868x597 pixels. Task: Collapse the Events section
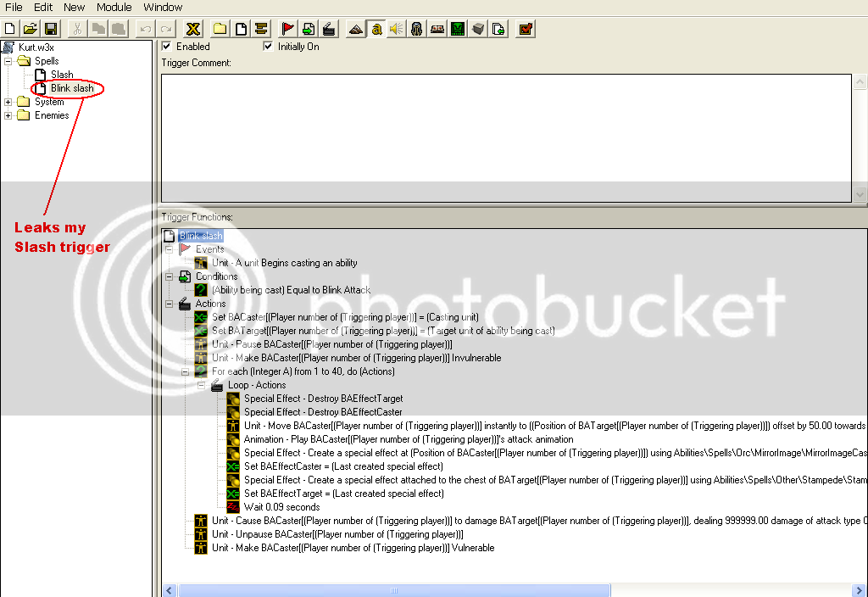point(169,249)
